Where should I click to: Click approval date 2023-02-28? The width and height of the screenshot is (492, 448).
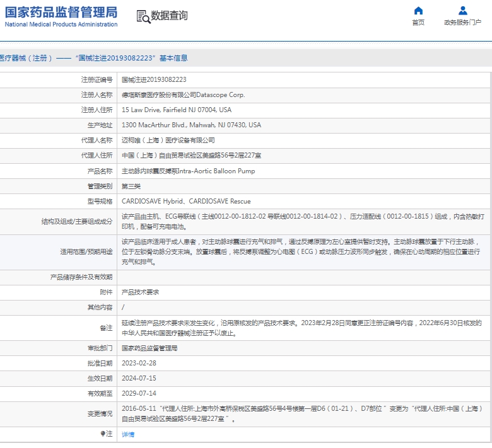coord(139,363)
